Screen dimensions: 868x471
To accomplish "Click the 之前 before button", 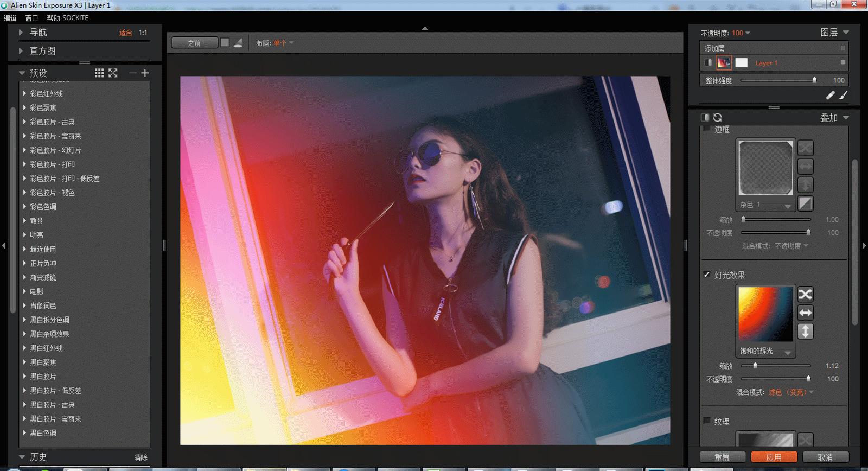I will (194, 43).
